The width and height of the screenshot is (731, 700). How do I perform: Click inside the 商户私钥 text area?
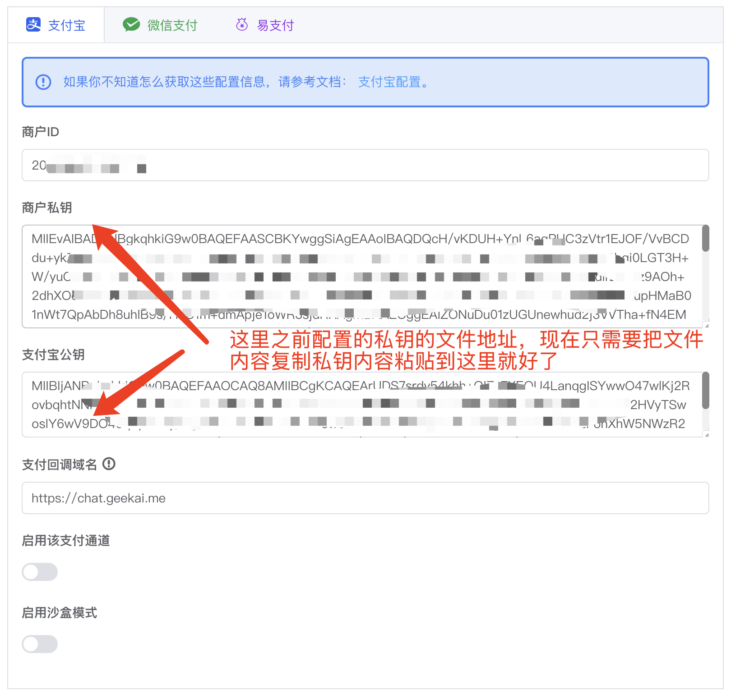[x=361, y=276]
